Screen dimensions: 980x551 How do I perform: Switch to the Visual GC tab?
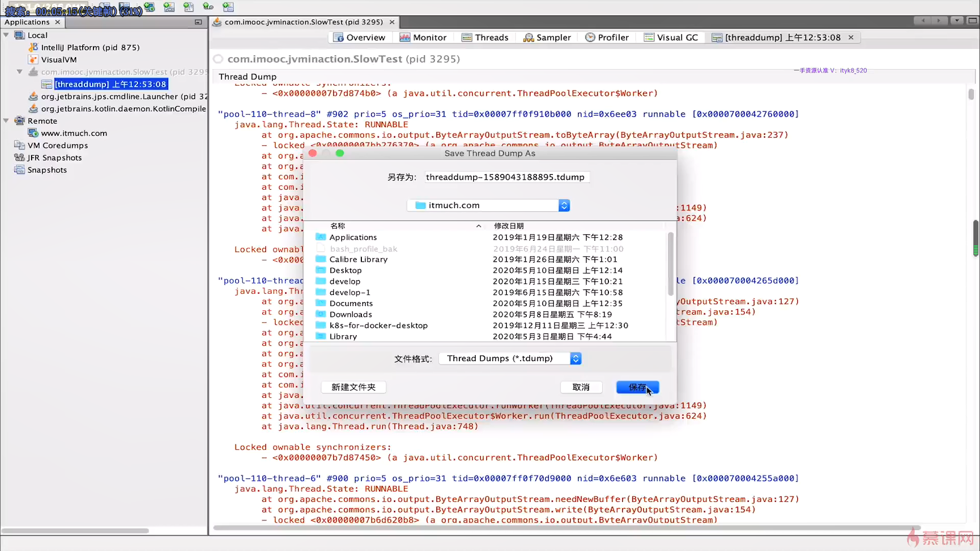click(x=671, y=37)
